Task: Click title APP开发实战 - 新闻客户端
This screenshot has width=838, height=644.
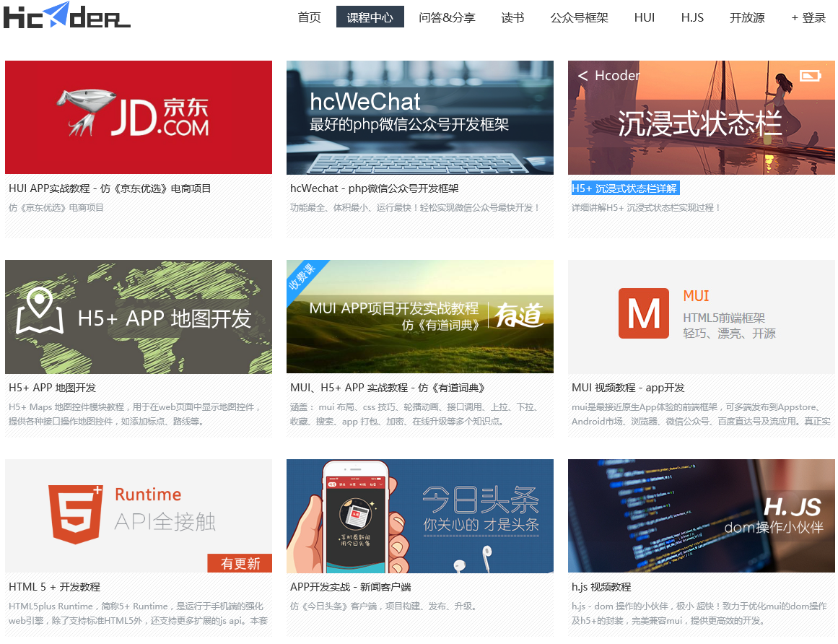Action: (351, 587)
